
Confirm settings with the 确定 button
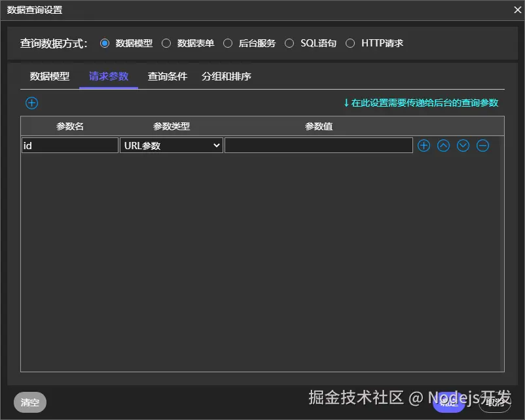[448, 404]
